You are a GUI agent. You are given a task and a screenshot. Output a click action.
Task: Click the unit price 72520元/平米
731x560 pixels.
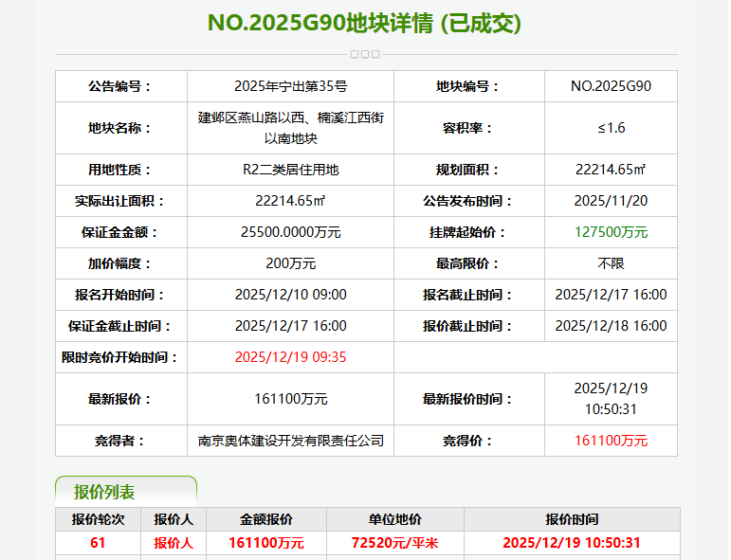[394, 543]
